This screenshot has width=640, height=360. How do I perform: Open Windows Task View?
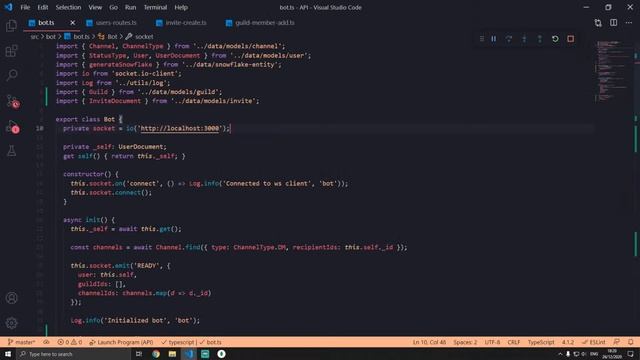[139, 354]
